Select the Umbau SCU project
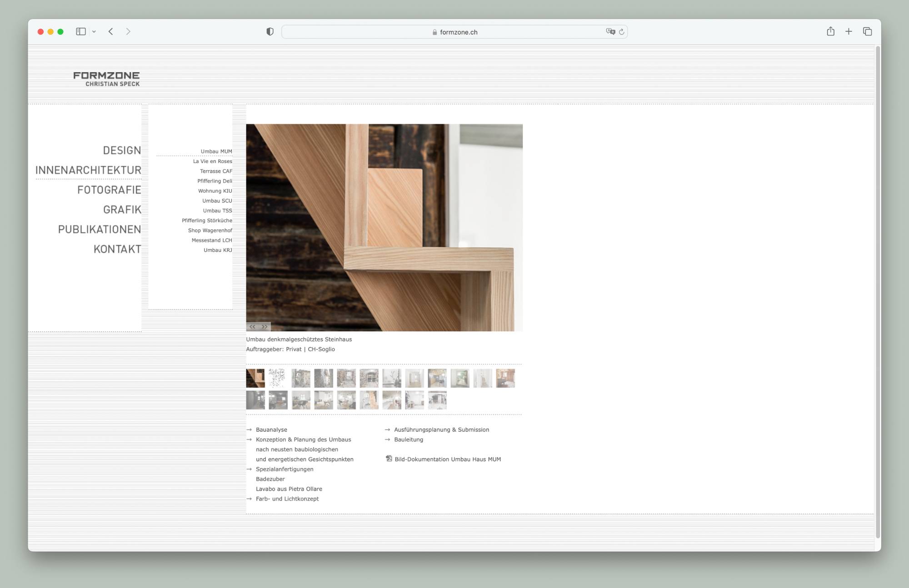909x588 pixels. click(217, 201)
